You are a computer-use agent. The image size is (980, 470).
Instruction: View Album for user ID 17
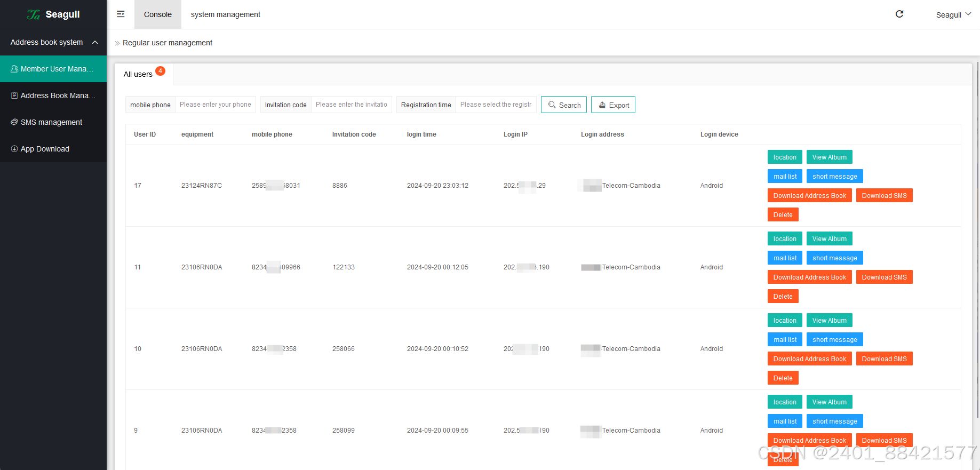point(829,157)
